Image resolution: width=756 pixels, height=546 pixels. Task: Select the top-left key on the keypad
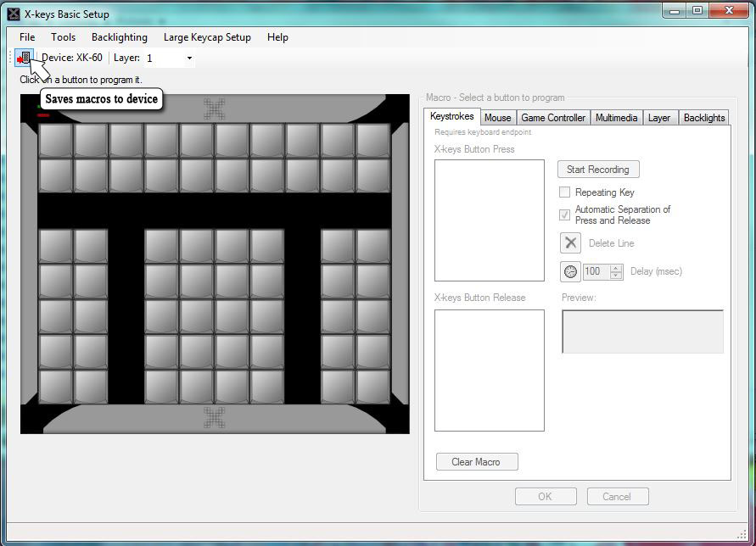tap(55, 141)
